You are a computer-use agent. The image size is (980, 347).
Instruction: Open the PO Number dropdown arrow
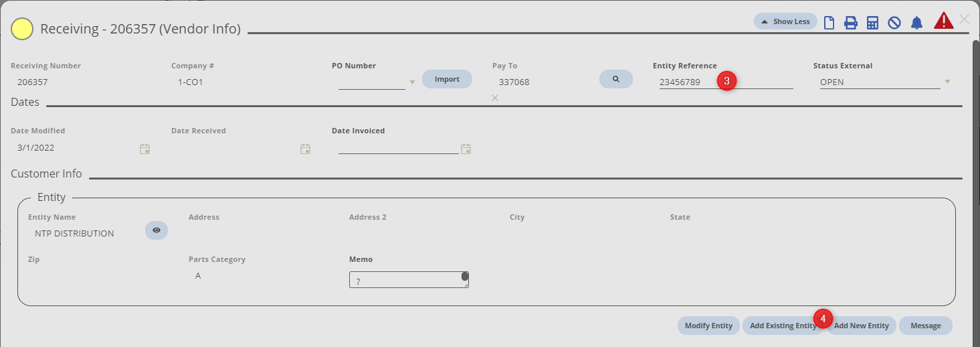tap(412, 82)
